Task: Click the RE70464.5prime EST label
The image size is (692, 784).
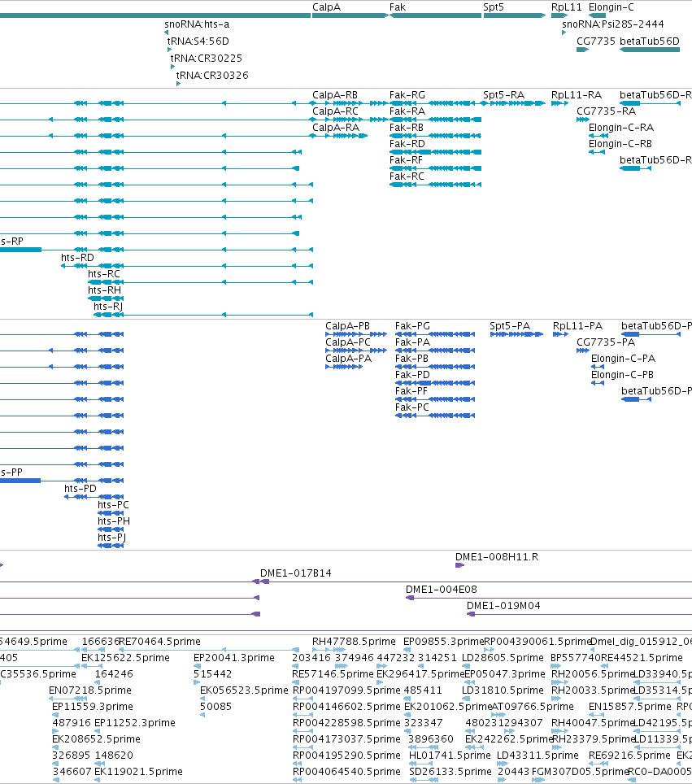Action: click(x=159, y=642)
